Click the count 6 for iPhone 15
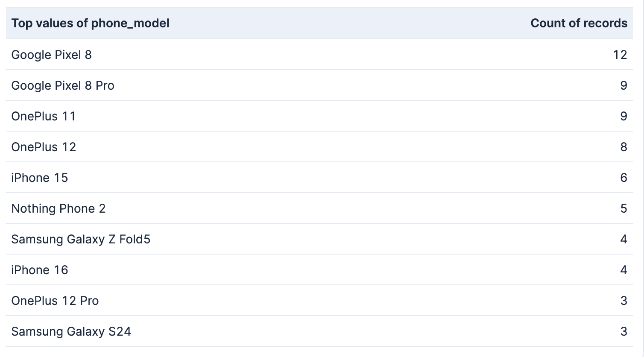 click(624, 178)
